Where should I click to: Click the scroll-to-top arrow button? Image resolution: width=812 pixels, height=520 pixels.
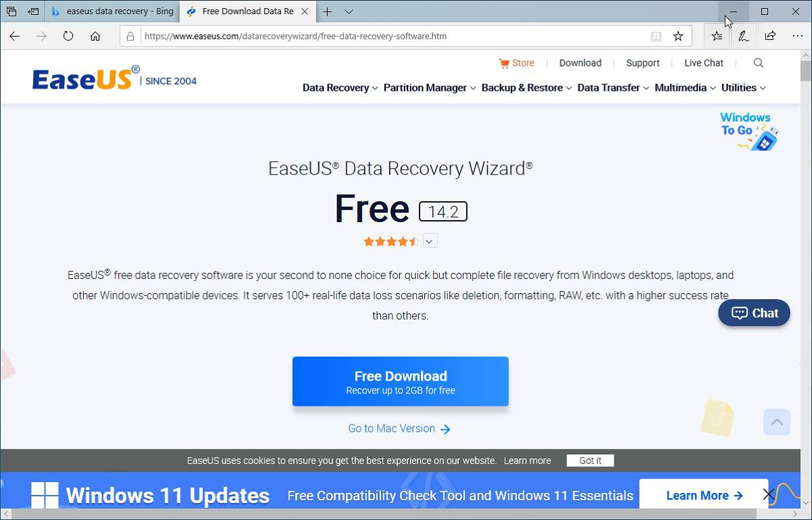[777, 422]
